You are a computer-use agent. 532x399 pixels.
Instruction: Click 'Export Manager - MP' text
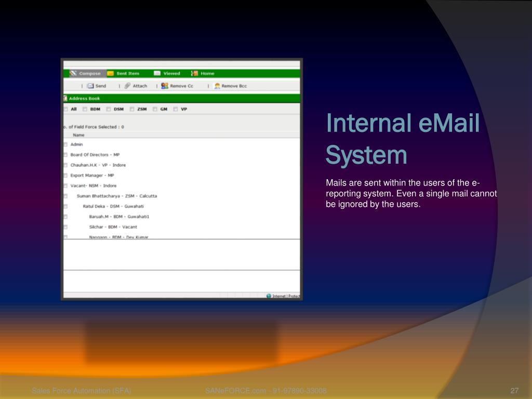(x=92, y=176)
